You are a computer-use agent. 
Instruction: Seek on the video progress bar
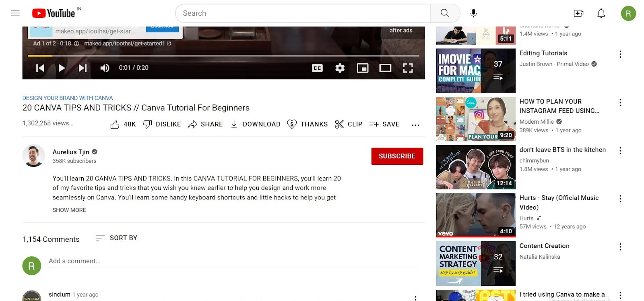coord(223,56)
